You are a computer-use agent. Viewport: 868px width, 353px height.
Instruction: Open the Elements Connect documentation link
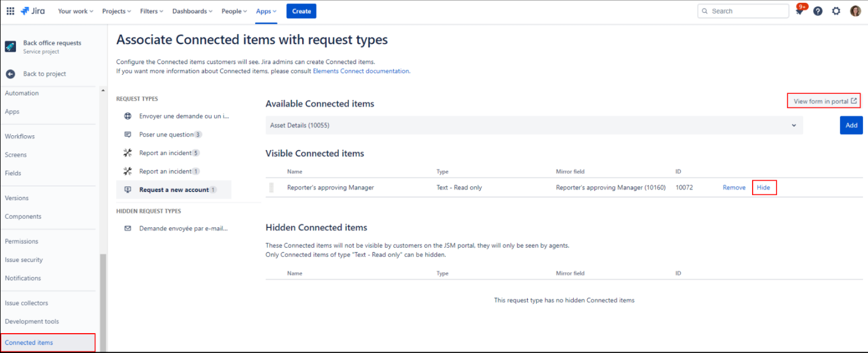click(x=361, y=71)
